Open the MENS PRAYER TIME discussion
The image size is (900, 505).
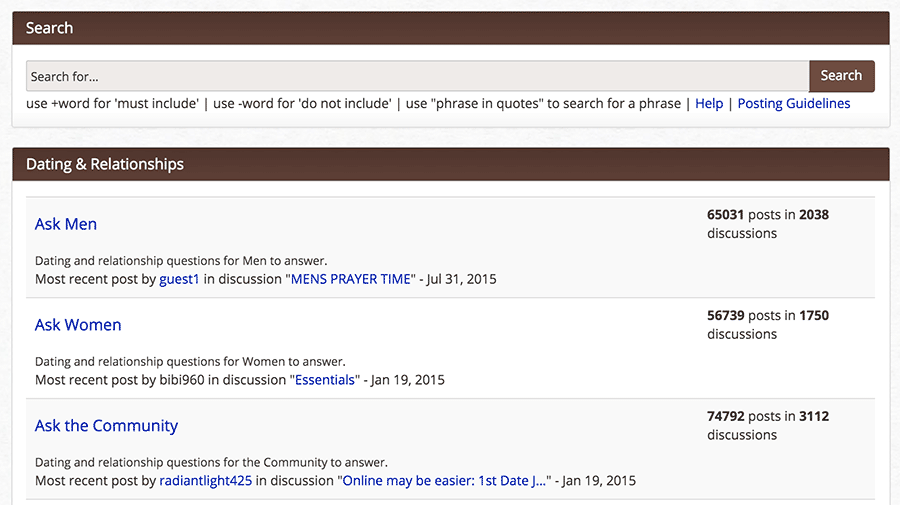(351, 279)
